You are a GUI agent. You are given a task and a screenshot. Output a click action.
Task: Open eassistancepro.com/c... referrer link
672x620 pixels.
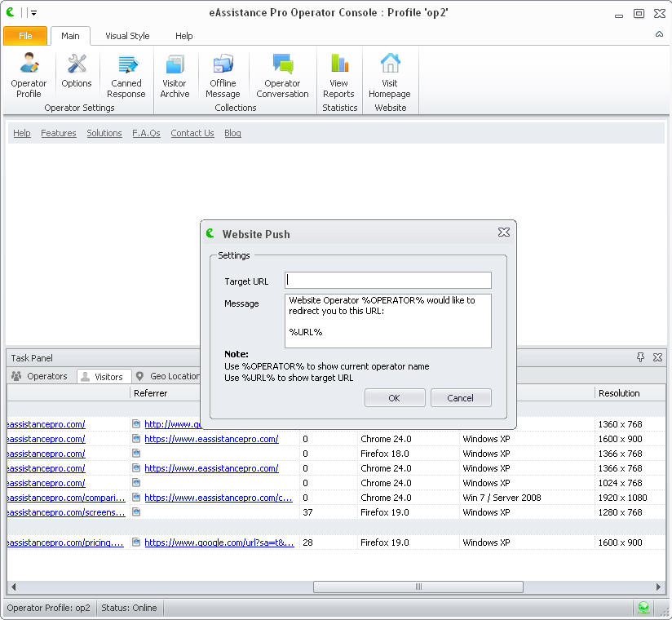219,498
